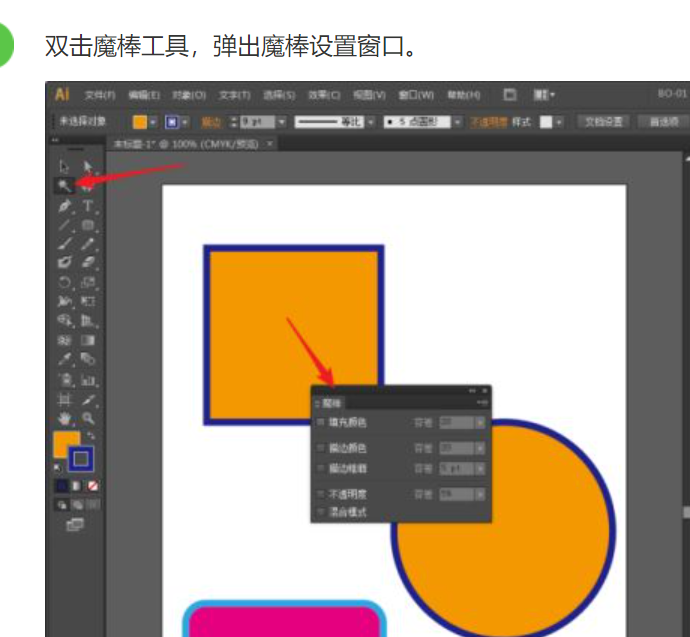690x637 pixels.
Task: Click the 首选项 button
Action: point(664,122)
